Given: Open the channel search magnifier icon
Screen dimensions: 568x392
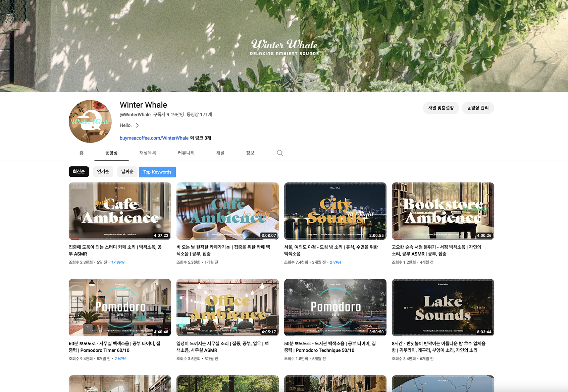Looking at the screenshot, I should [x=280, y=153].
